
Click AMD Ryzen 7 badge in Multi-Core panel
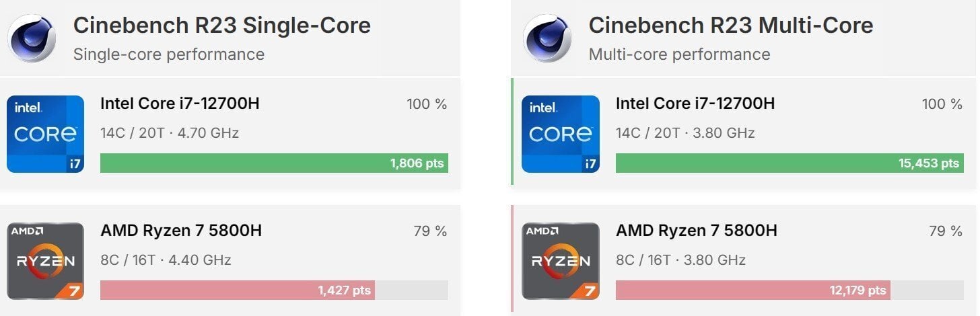pyautogui.click(x=561, y=261)
